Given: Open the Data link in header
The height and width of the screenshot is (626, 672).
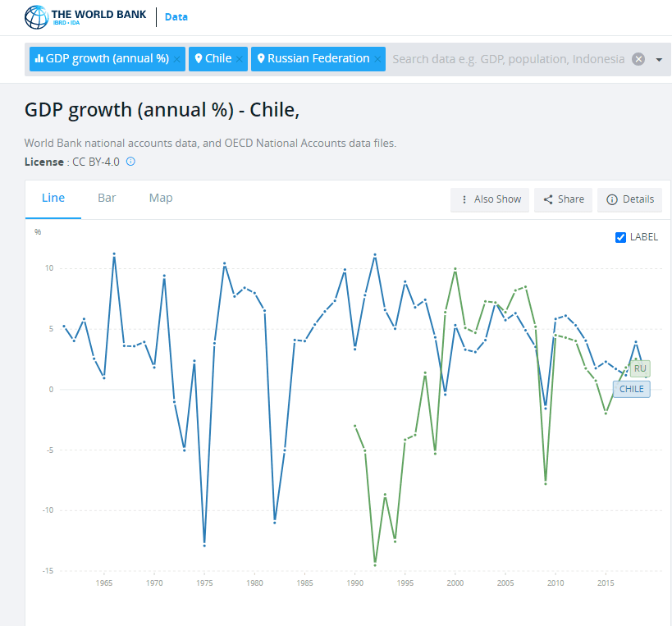Looking at the screenshot, I should (x=176, y=16).
